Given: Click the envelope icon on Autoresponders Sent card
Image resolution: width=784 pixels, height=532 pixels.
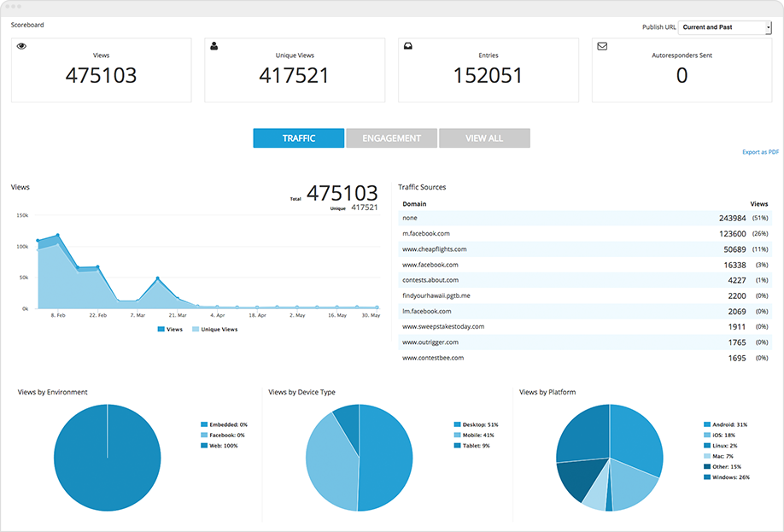Looking at the screenshot, I should 602,47.
